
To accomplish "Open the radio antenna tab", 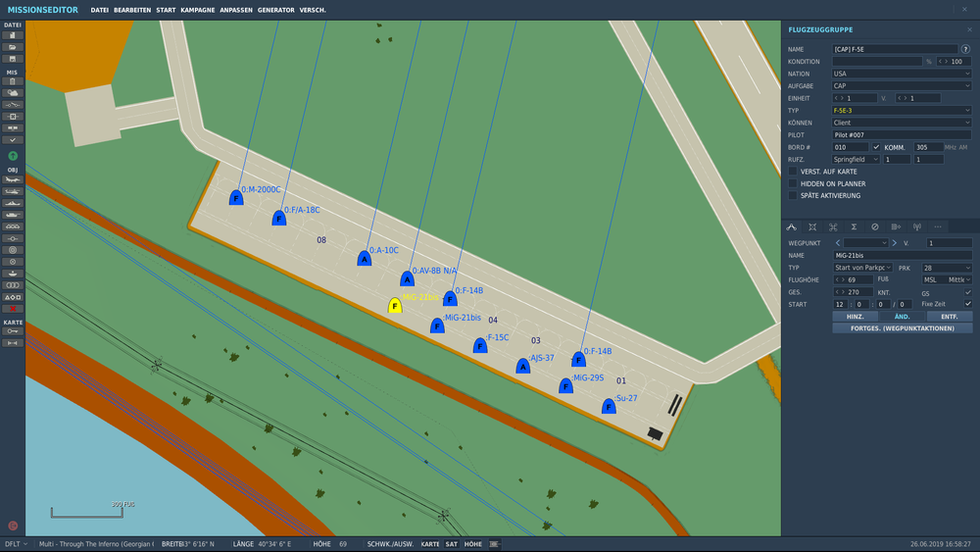I will (917, 226).
